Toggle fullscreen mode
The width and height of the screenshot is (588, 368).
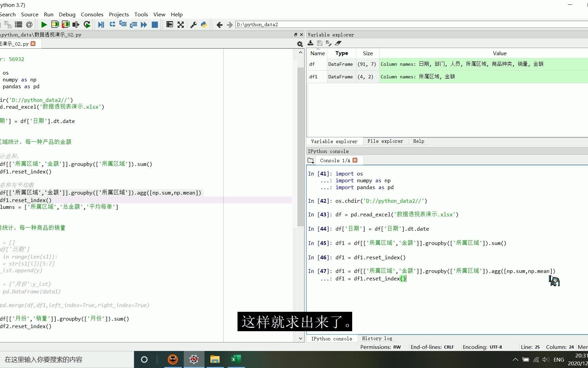click(180, 25)
